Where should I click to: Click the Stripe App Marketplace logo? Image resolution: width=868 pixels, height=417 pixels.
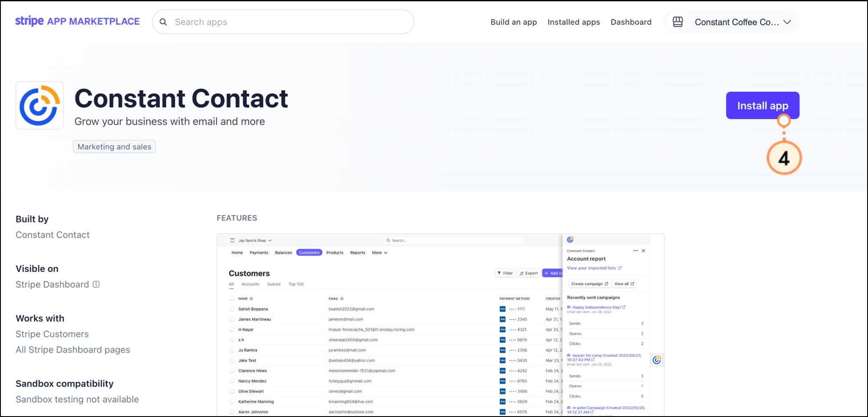78,21
